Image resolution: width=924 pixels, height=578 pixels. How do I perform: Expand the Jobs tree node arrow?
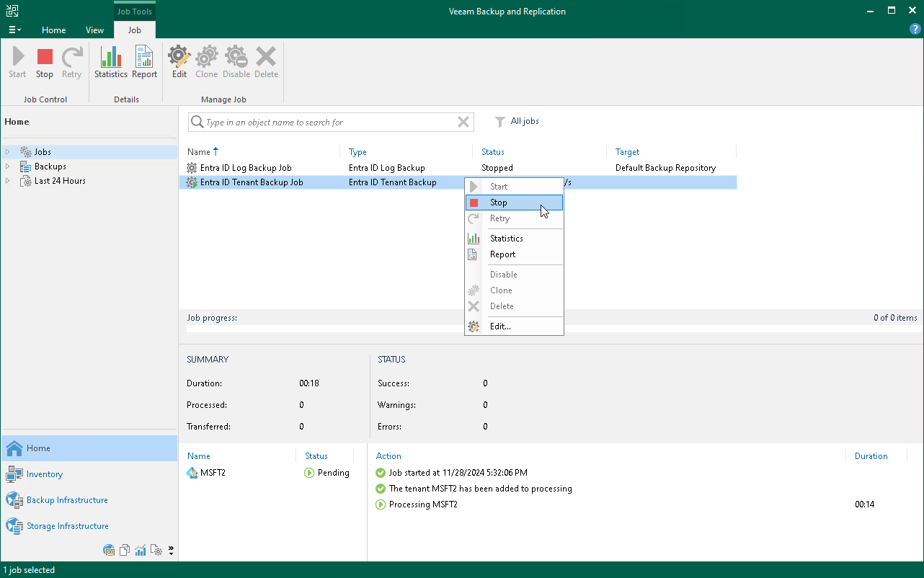coord(8,152)
